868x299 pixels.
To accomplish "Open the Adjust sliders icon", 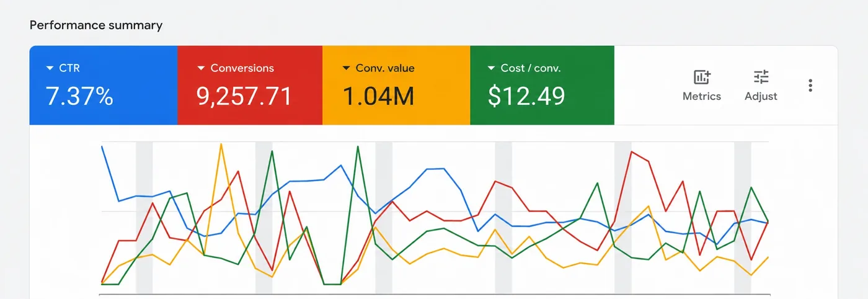I will 761,77.
